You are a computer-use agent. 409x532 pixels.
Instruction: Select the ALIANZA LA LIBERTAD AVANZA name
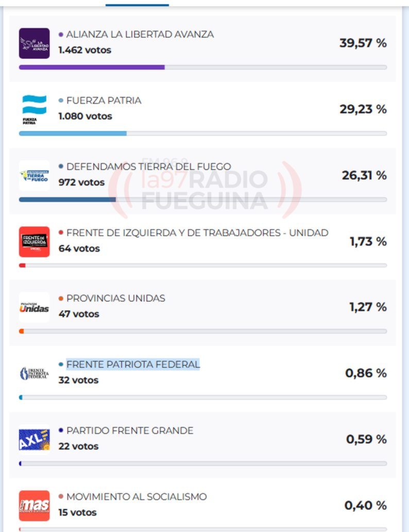click(x=140, y=35)
